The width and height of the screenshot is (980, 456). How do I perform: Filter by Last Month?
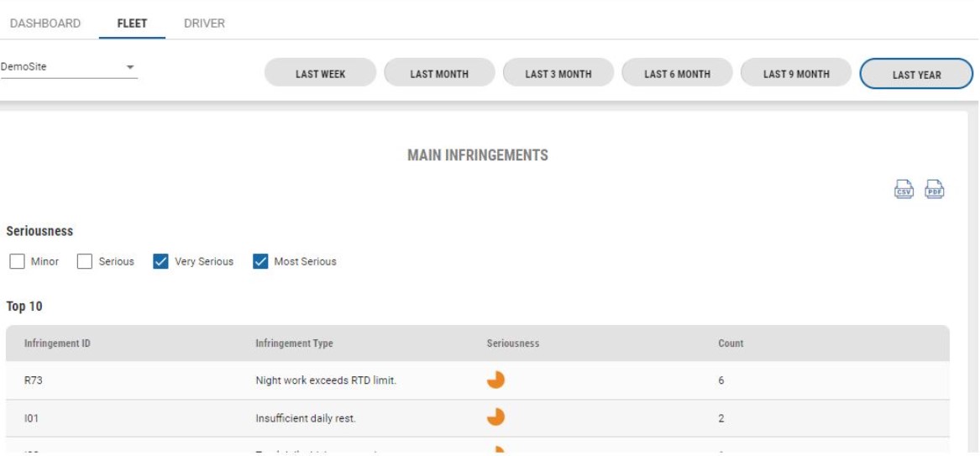(x=438, y=74)
